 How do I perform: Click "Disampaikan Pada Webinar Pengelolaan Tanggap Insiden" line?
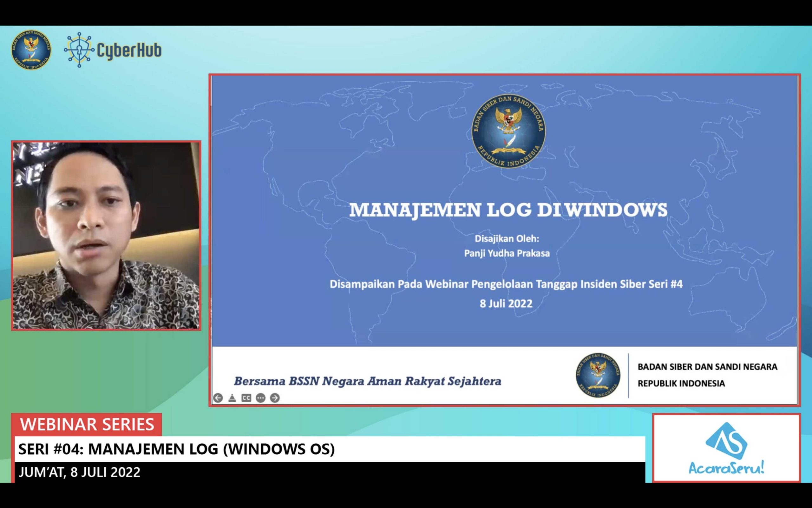pyautogui.click(x=506, y=284)
